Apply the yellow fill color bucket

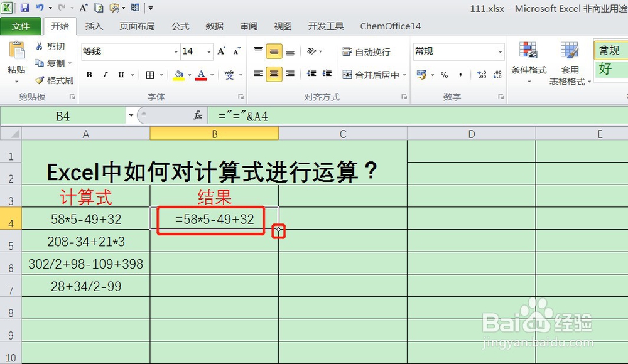[179, 75]
